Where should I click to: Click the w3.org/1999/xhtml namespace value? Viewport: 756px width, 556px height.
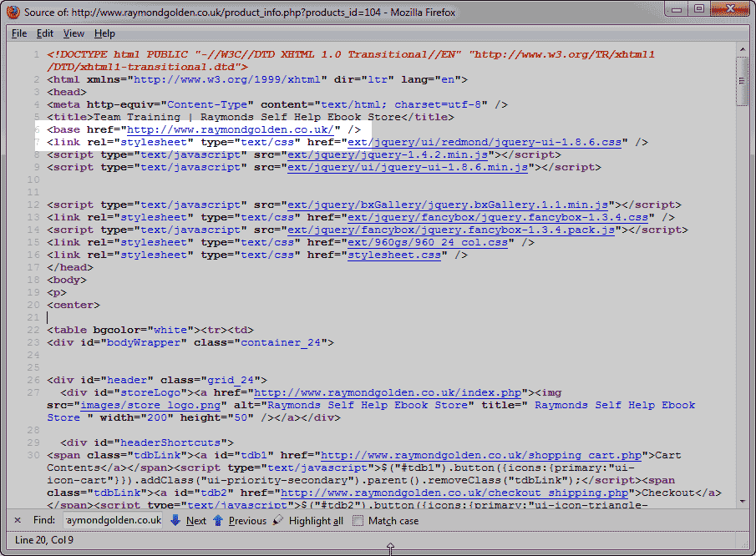[226, 79]
